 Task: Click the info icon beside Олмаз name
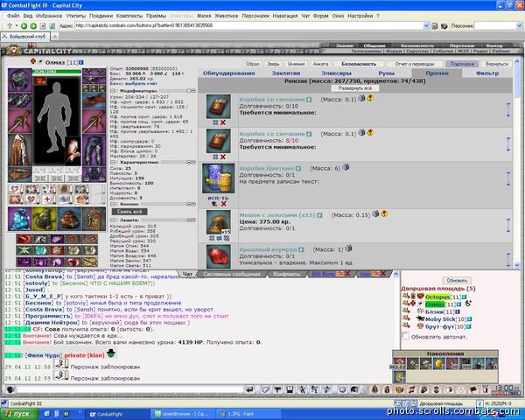pyautogui.click(x=81, y=62)
